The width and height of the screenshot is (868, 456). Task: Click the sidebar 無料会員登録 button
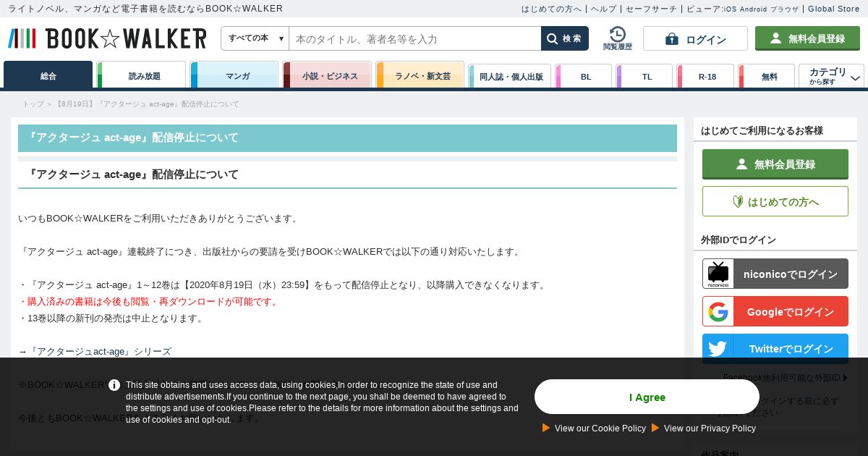tap(775, 164)
